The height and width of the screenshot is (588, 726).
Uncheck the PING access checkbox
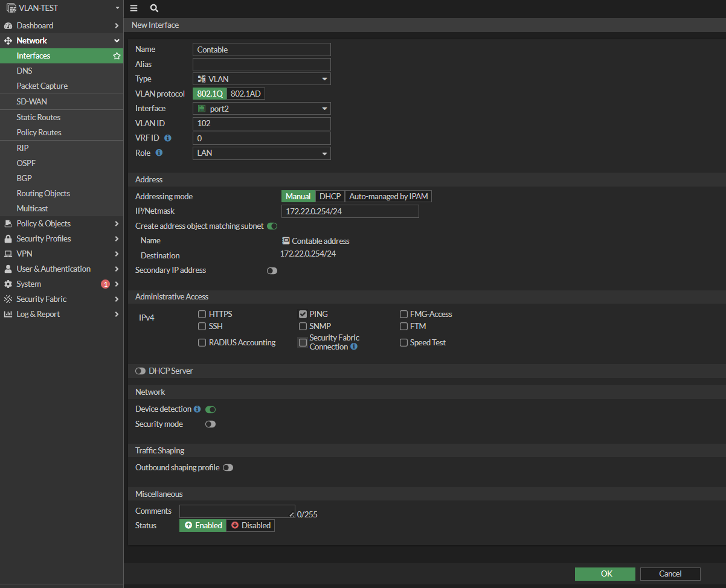(303, 315)
